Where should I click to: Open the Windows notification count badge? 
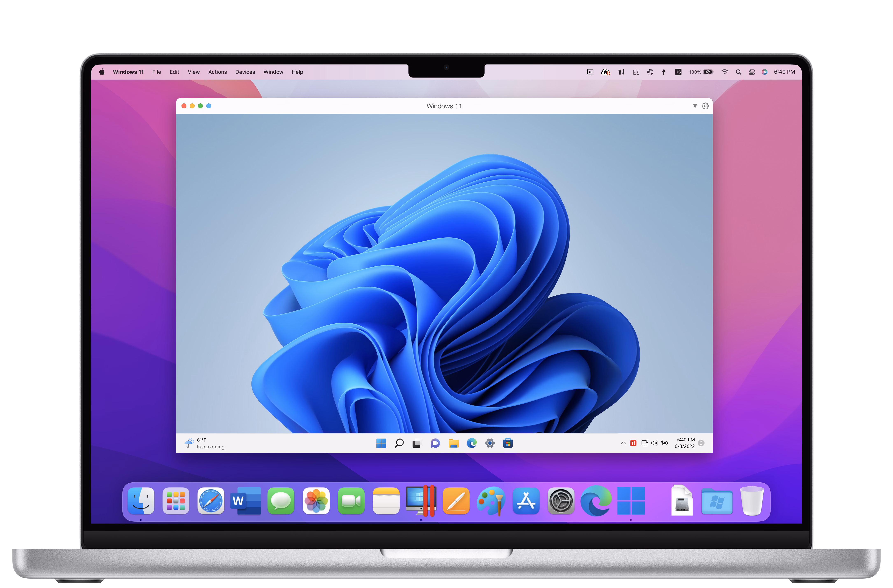pos(701,443)
